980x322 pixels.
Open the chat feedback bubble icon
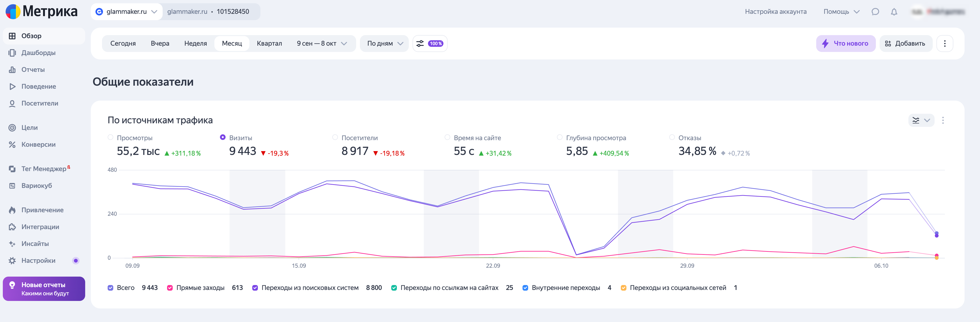pos(875,12)
